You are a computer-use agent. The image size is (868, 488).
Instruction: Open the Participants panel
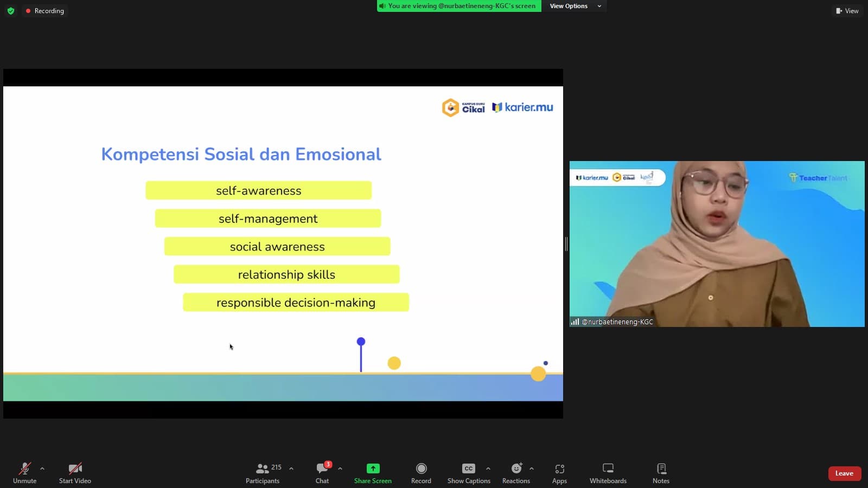263,472
